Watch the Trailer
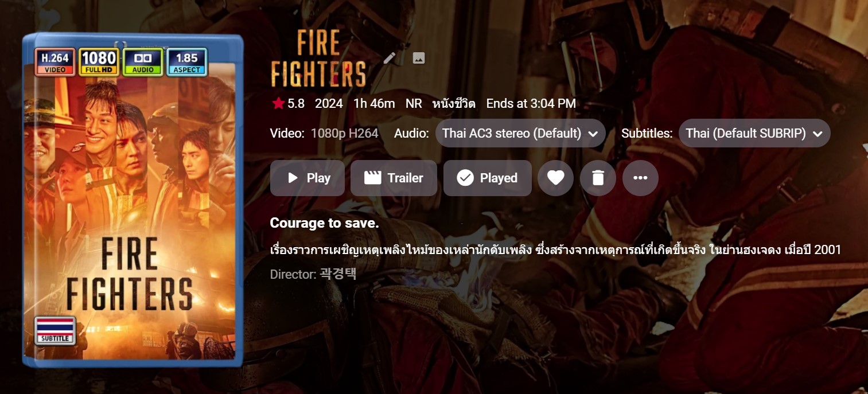 [394, 178]
